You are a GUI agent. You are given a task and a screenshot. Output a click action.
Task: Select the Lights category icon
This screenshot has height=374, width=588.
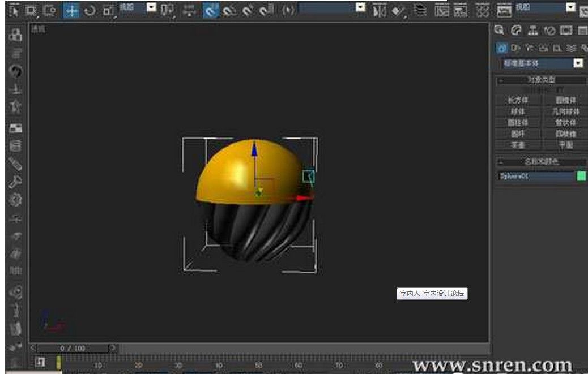pos(529,48)
